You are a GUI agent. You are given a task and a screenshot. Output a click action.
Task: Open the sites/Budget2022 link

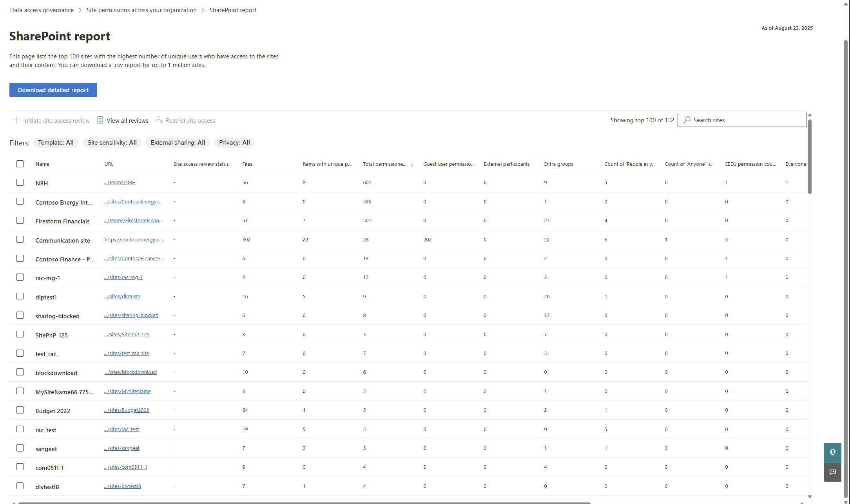click(126, 410)
